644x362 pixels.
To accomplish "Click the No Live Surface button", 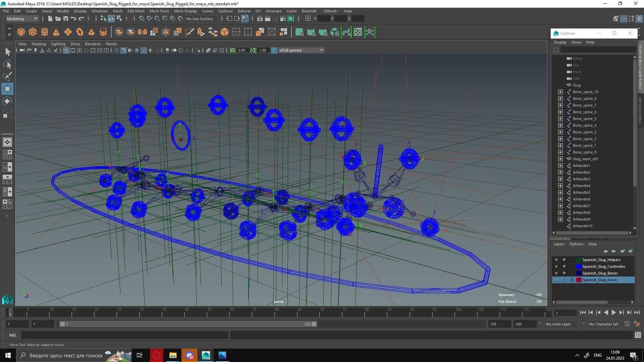I will coord(200,19).
